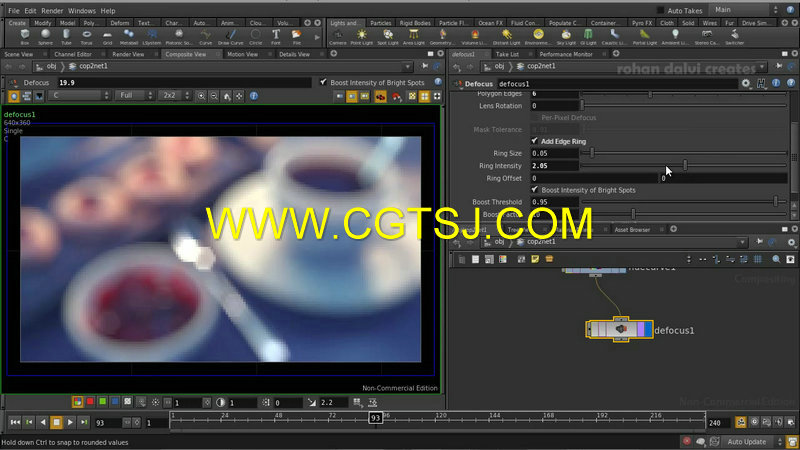Toggle the red channel display
This screenshot has height=450, width=800.
click(90, 402)
